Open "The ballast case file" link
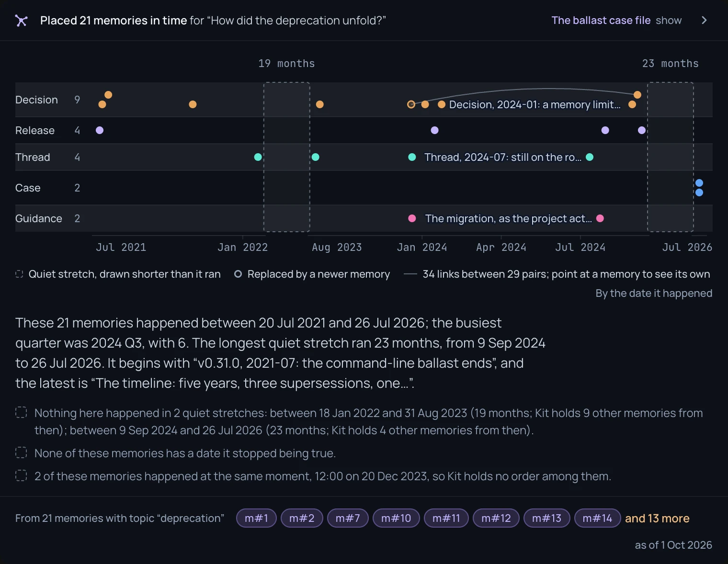This screenshot has height=564, width=728. (601, 20)
